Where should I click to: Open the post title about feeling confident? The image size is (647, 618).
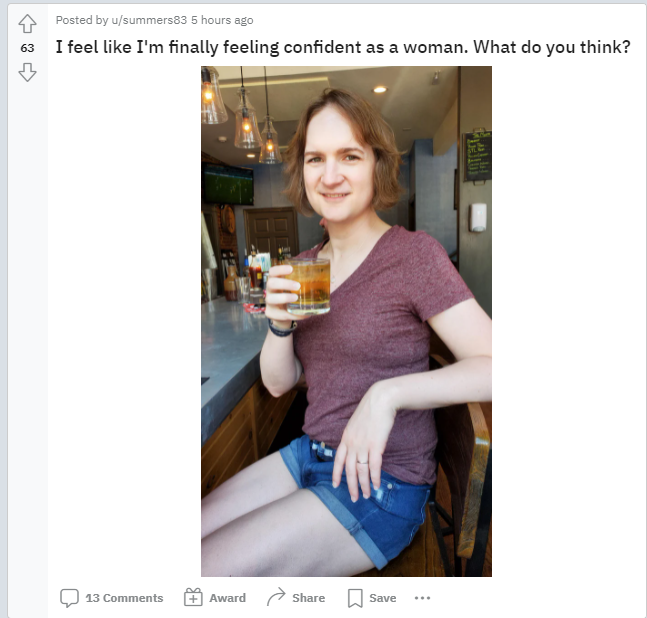click(x=343, y=47)
